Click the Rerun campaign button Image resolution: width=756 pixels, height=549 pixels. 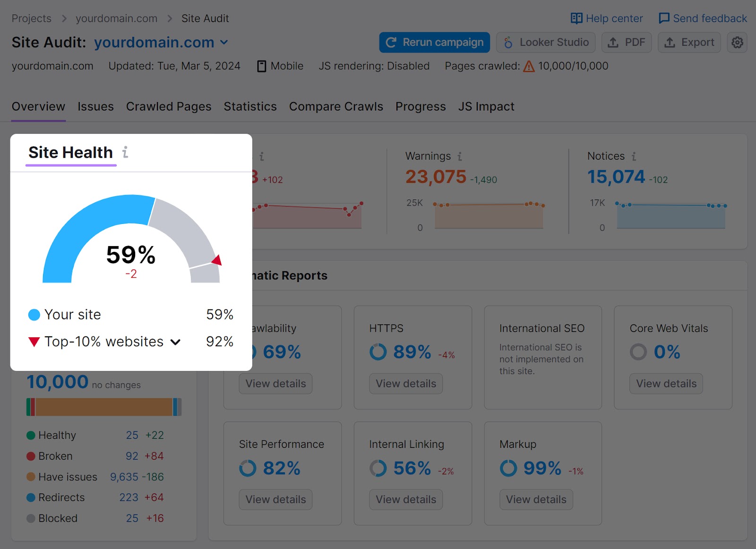434,42
